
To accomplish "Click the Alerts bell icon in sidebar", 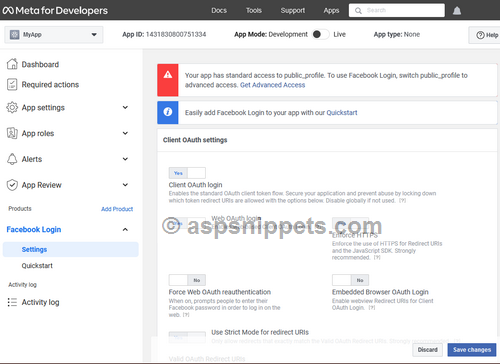I will pyautogui.click(x=12, y=159).
